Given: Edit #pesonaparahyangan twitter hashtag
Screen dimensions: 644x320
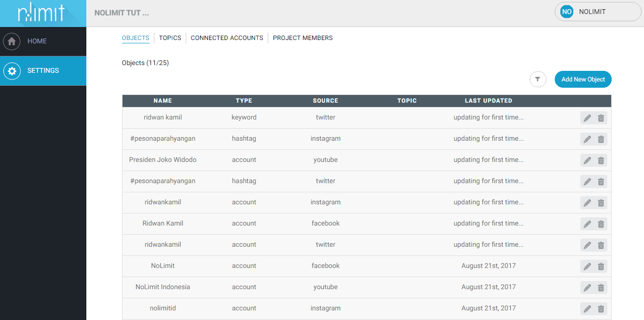Looking at the screenshot, I should (x=587, y=182).
